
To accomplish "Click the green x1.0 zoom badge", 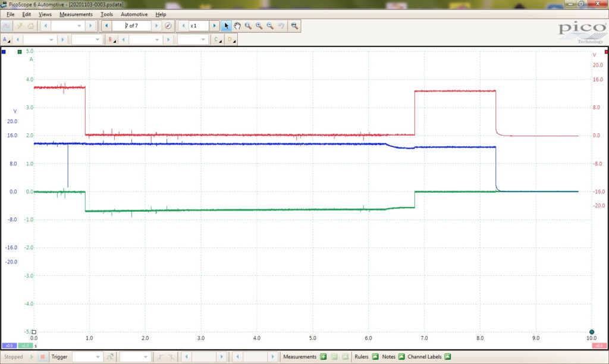I will click(25, 346).
